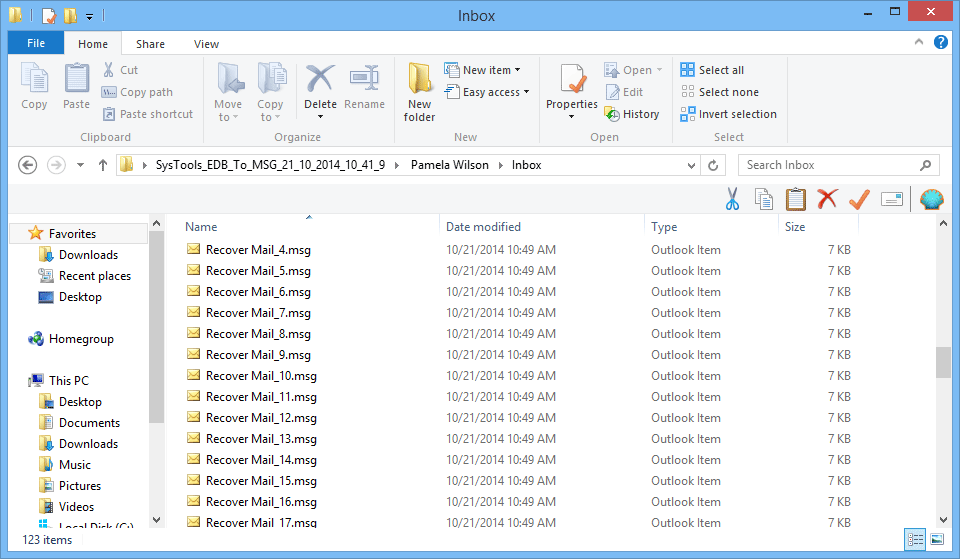Click the Delete X icon in the Organize group

pyautogui.click(x=320, y=78)
